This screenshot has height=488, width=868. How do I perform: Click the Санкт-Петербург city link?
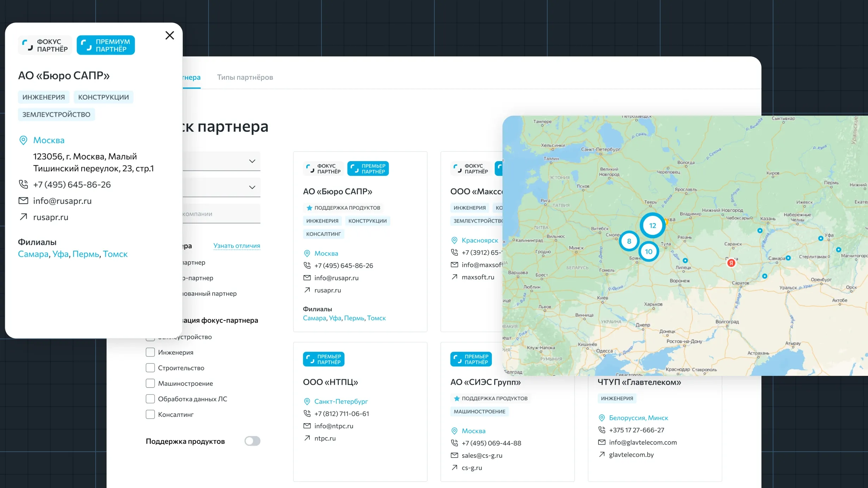(341, 402)
